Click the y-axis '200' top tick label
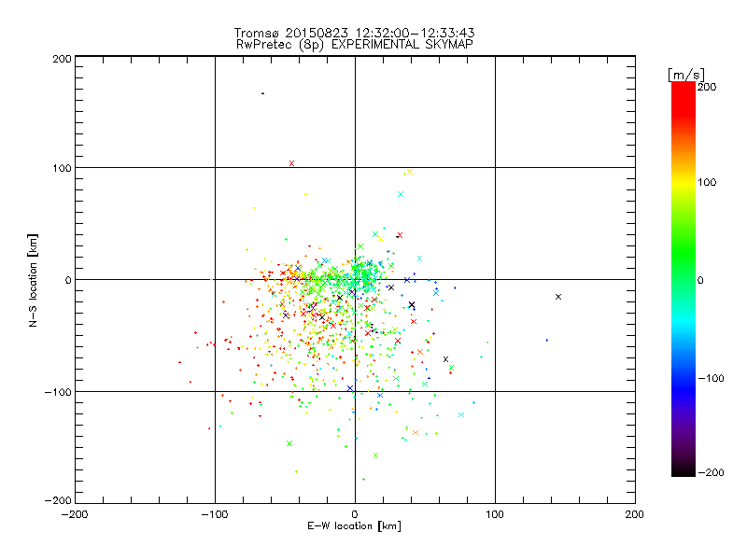747x560 pixels. tap(62, 59)
